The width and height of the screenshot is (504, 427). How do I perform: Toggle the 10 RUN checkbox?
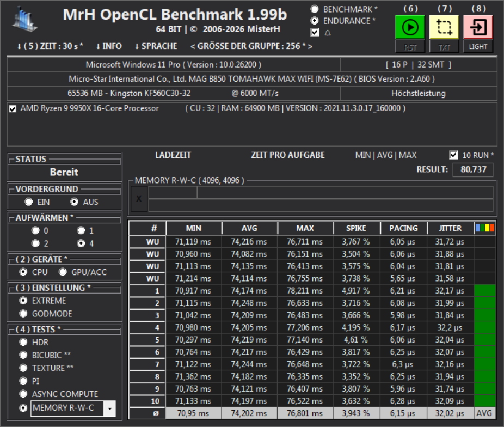pos(453,155)
